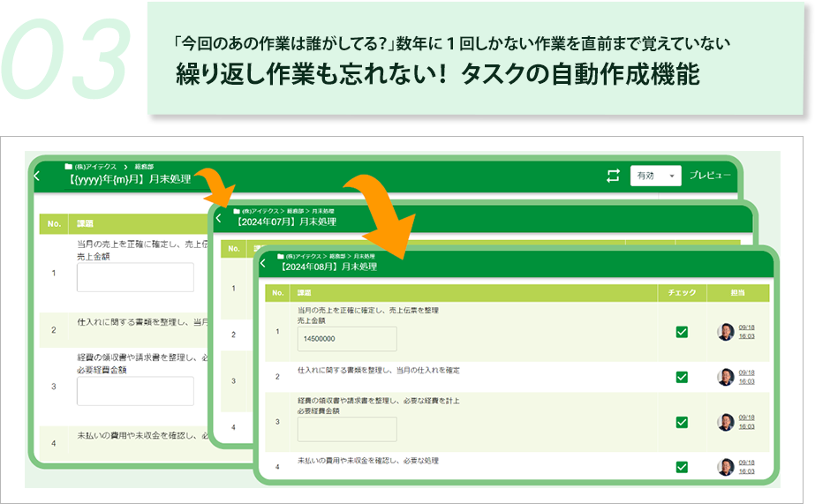The height and width of the screenshot is (504, 815).
Task: Click the empty 必要経費金額 field in the 2024年08月 window
Action: point(347,429)
